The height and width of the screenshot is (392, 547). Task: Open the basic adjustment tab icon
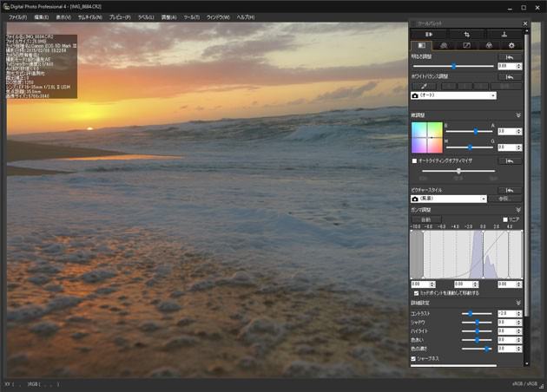point(422,45)
